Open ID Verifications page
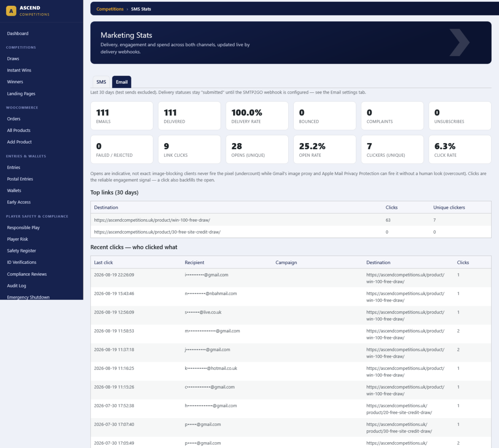 point(22,262)
